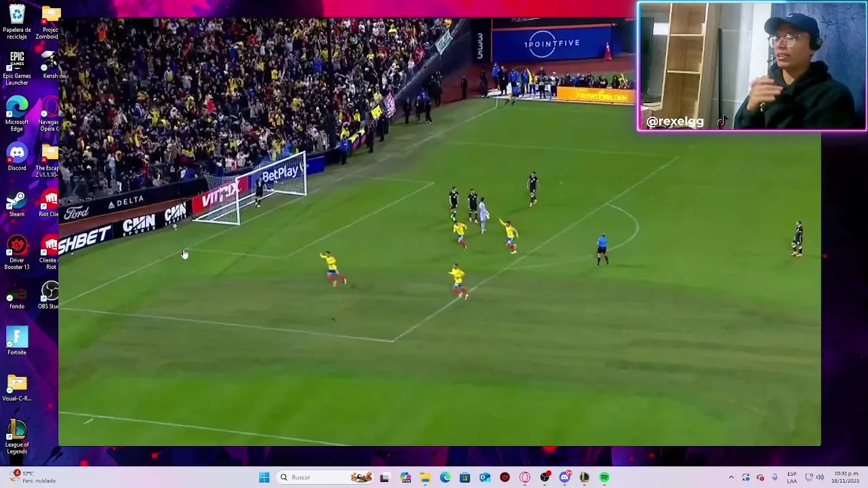Image resolution: width=868 pixels, height=488 pixels.
Task: Open the ESP LAA language selector
Action: [792, 477]
